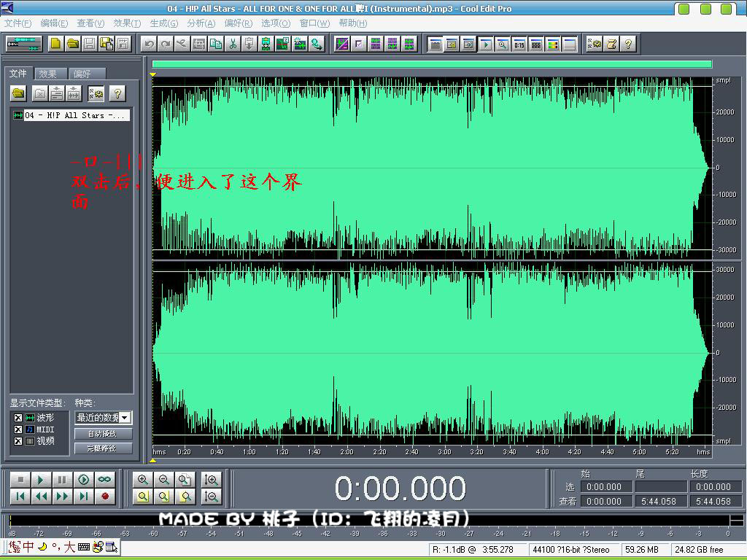Jump to the beginning with the skip-back button
Viewport: 747px width, 560px height.
click(20, 497)
